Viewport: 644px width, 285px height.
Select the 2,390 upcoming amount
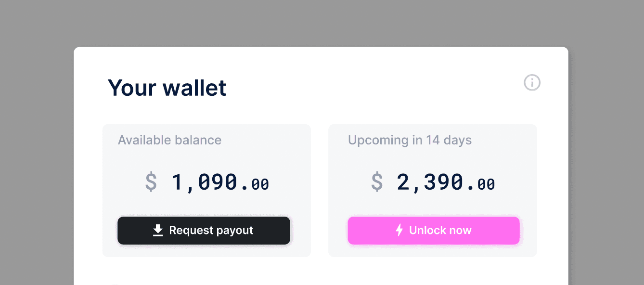tap(430, 182)
